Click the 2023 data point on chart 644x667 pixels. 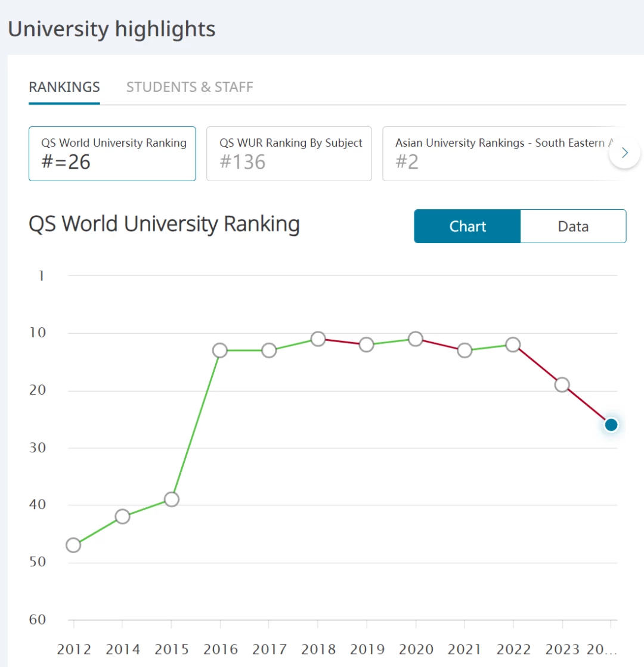562,385
